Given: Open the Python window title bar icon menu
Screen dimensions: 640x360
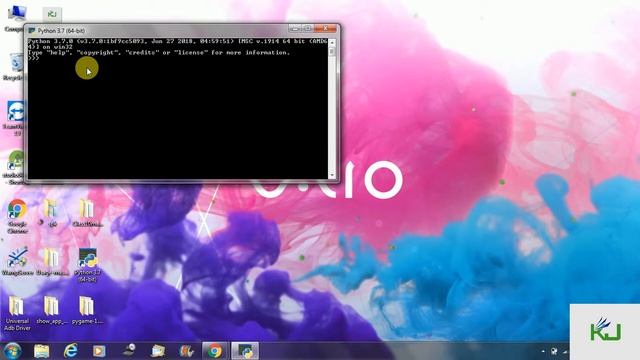Looking at the screenshot, I should [32, 31].
